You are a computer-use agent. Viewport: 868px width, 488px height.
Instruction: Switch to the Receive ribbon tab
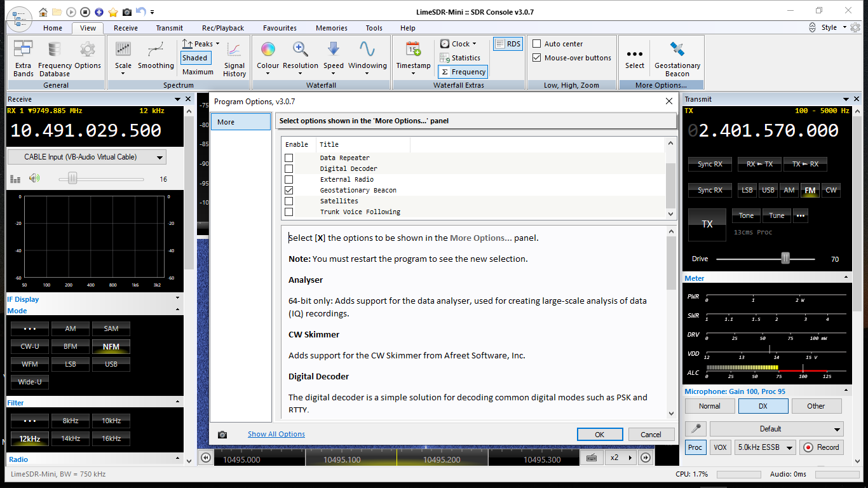pyautogui.click(x=126, y=28)
